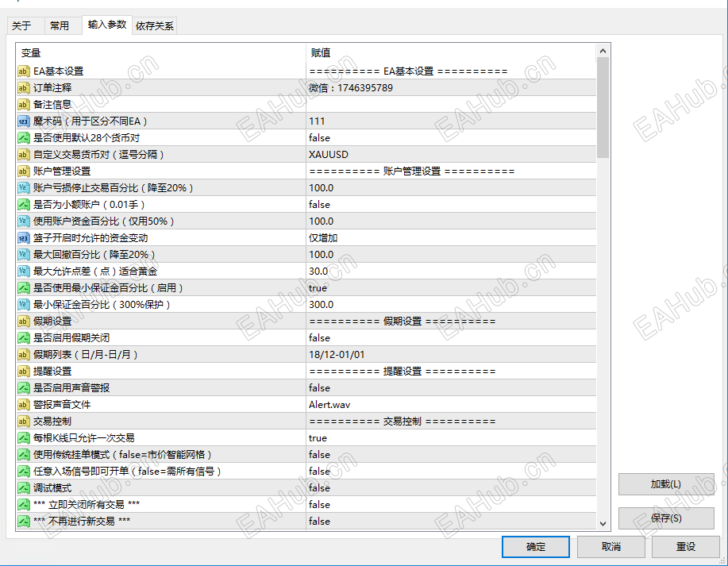This screenshot has height=566, width=728.
Task: Click the bool icon for 每根K线只允许一次交易
Action: 23,438
